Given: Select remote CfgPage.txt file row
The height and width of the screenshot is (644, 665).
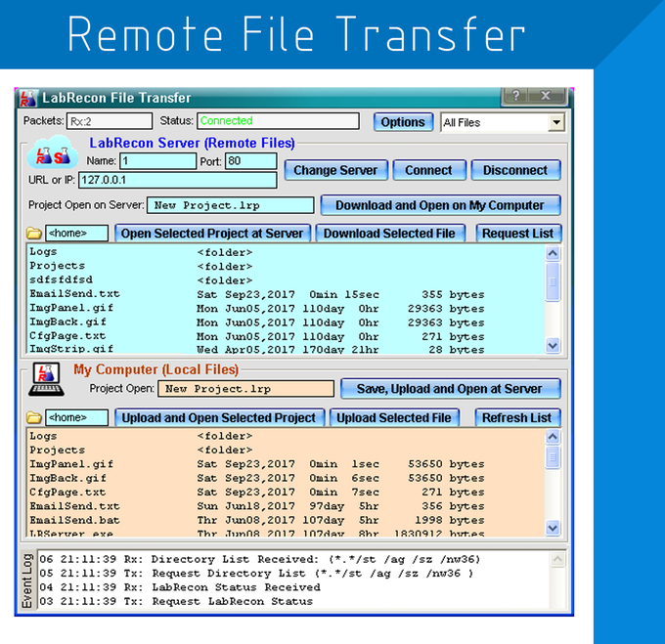Looking at the screenshot, I should [286, 336].
